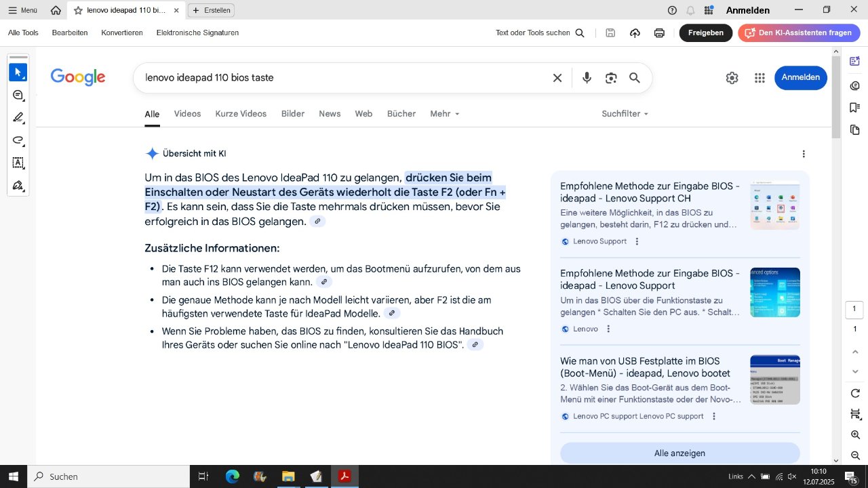
Task: Select the Bilder search tab
Action: coord(293,114)
